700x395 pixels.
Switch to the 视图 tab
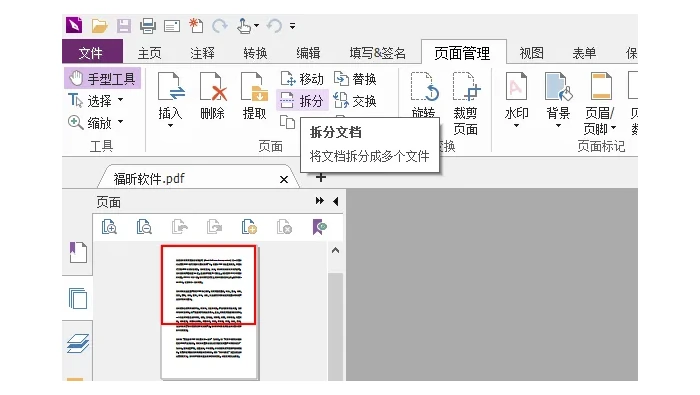tap(531, 53)
